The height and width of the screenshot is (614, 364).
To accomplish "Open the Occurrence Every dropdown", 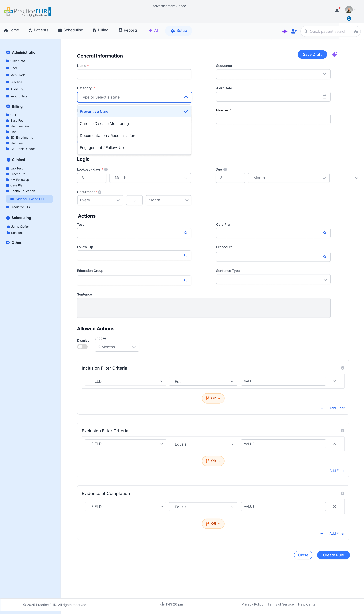I will click(x=100, y=200).
